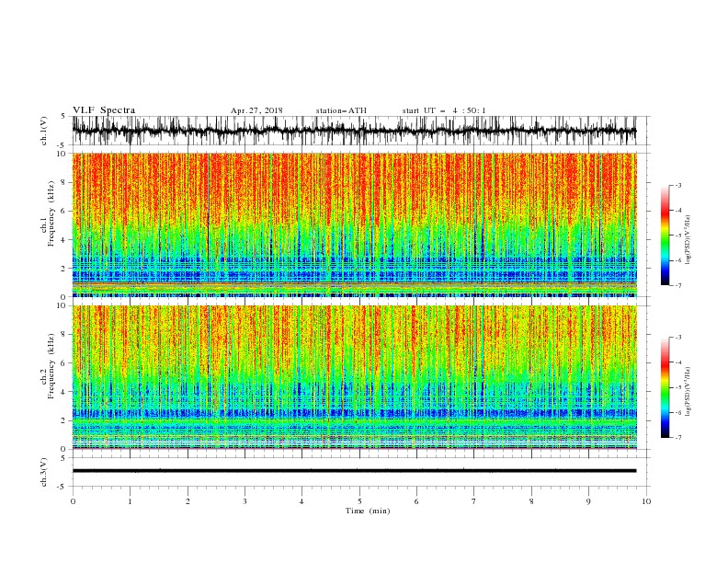Click the "-3" tick on ch.1 colorbar
This screenshot has width=728, height=563.
point(678,185)
